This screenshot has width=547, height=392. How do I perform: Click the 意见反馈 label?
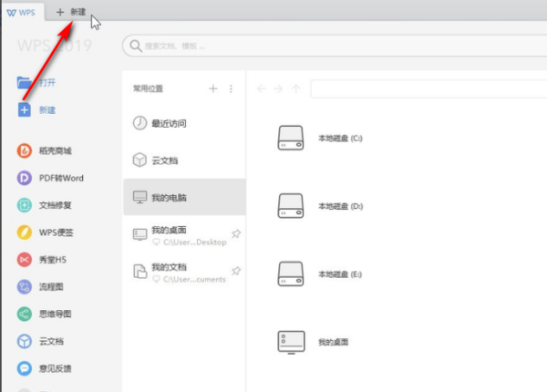pyautogui.click(x=55, y=368)
